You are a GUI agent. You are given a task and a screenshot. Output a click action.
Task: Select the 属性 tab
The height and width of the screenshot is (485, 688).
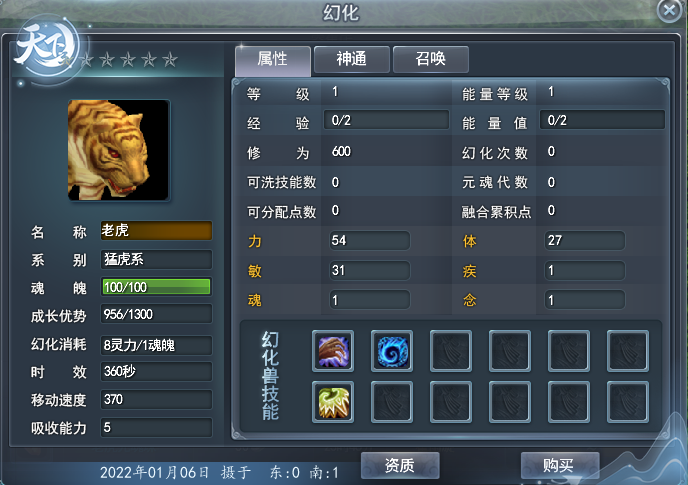273,60
